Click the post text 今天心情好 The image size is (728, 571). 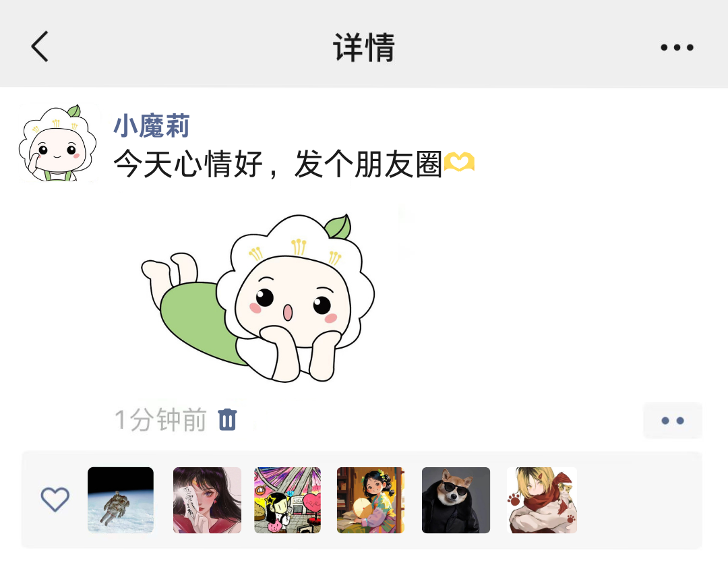coord(189,164)
